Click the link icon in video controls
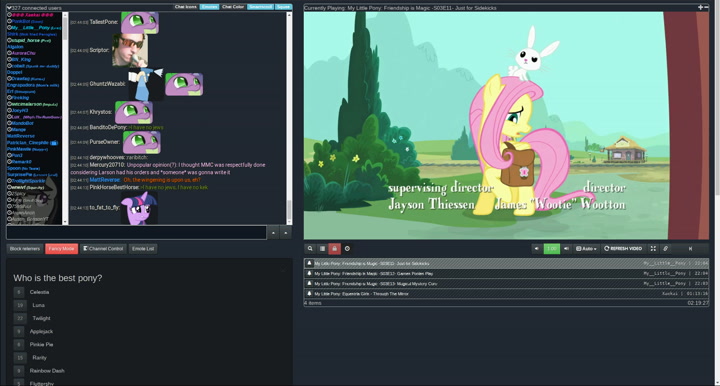The width and height of the screenshot is (720, 386). [665, 249]
